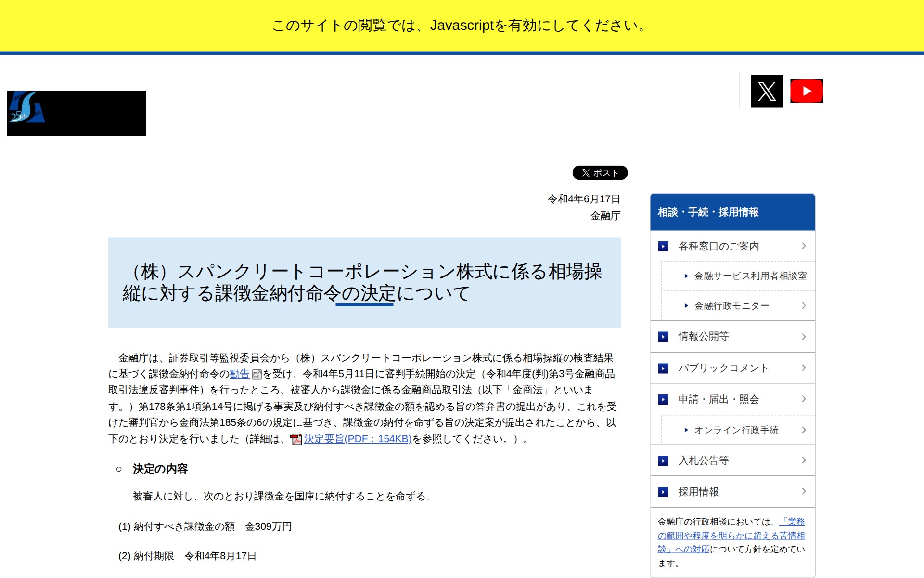The image size is (924, 578).
Task: Click the blue arrow icon beside 情報公開等
Action: click(x=663, y=337)
